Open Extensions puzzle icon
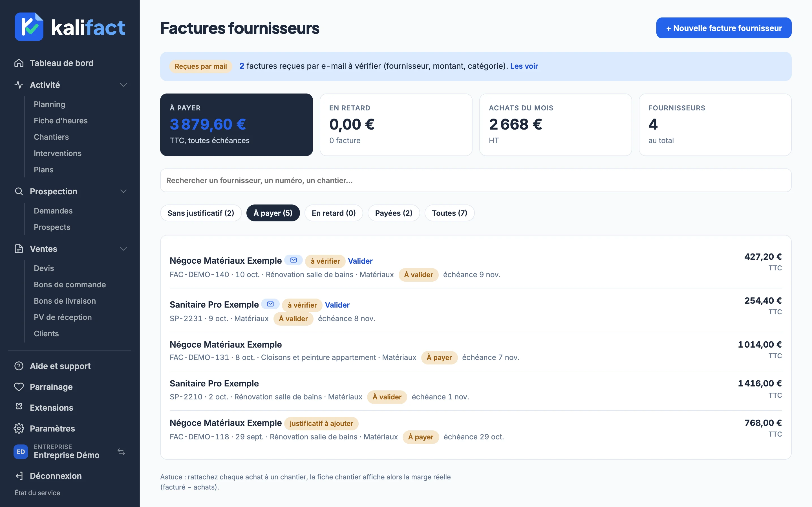 coord(19,407)
